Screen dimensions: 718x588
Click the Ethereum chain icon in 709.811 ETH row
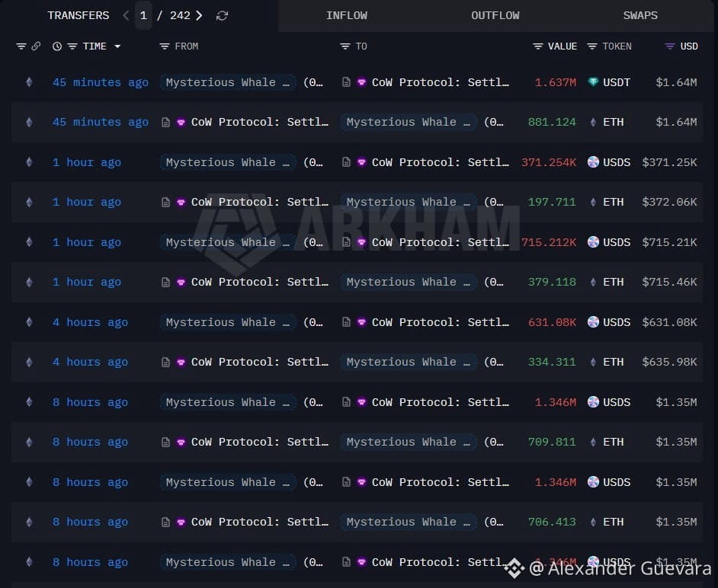click(29, 442)
